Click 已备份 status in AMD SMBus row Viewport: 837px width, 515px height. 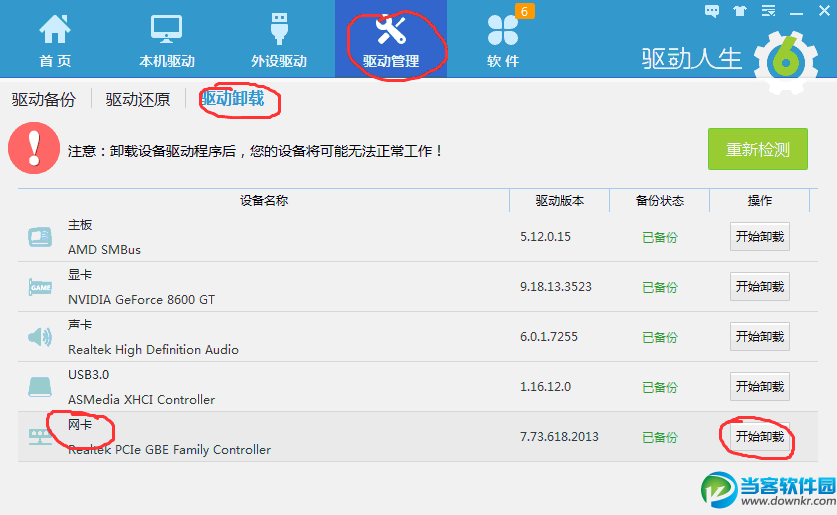(660, 237)
